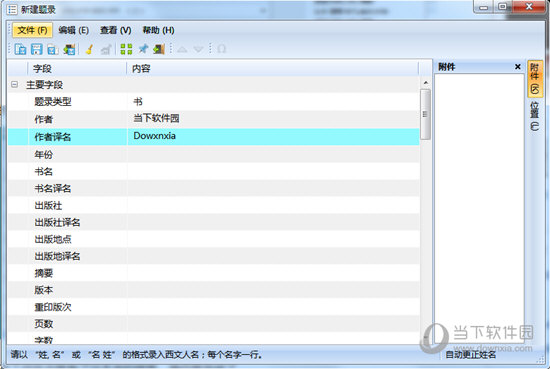Click the save-as copy icon in toolbar

(53, 49)
